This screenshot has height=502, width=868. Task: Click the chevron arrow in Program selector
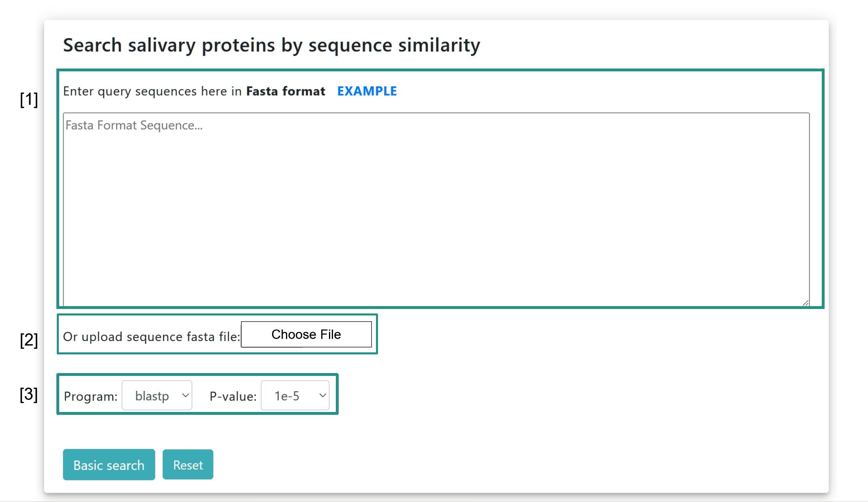[x=185, y=395]
